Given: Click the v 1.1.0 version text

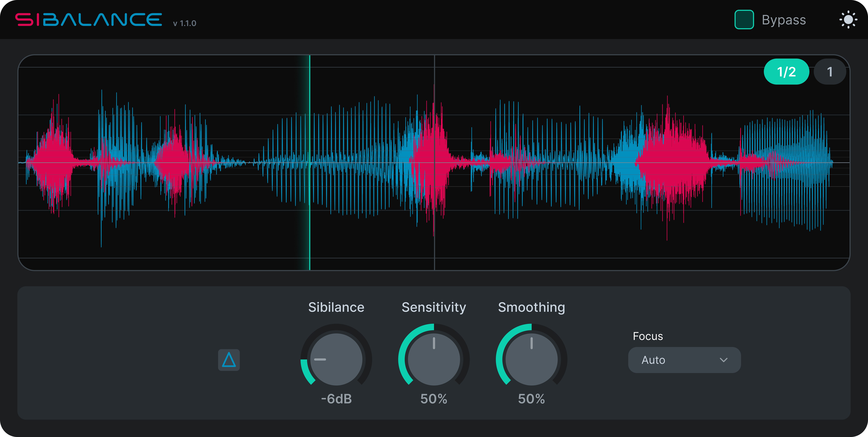Looking at the screenshot, I should tap(185, 23).
